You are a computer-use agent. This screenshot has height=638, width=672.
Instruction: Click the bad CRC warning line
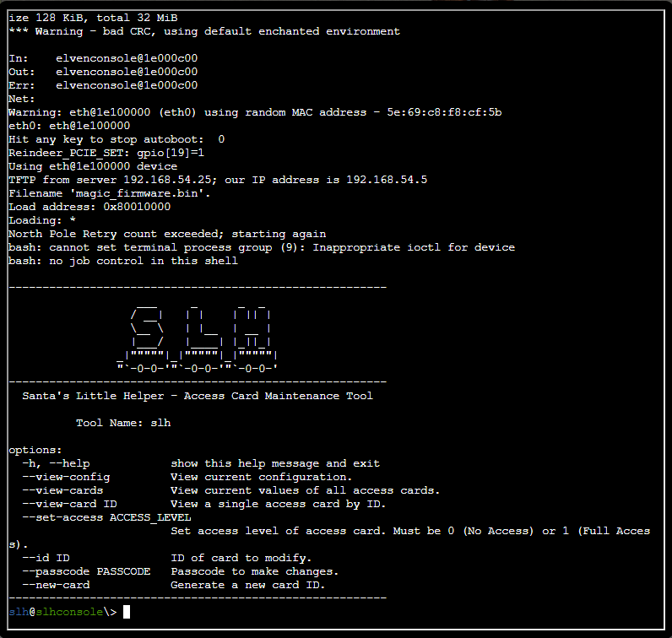(x=204, y=31)
